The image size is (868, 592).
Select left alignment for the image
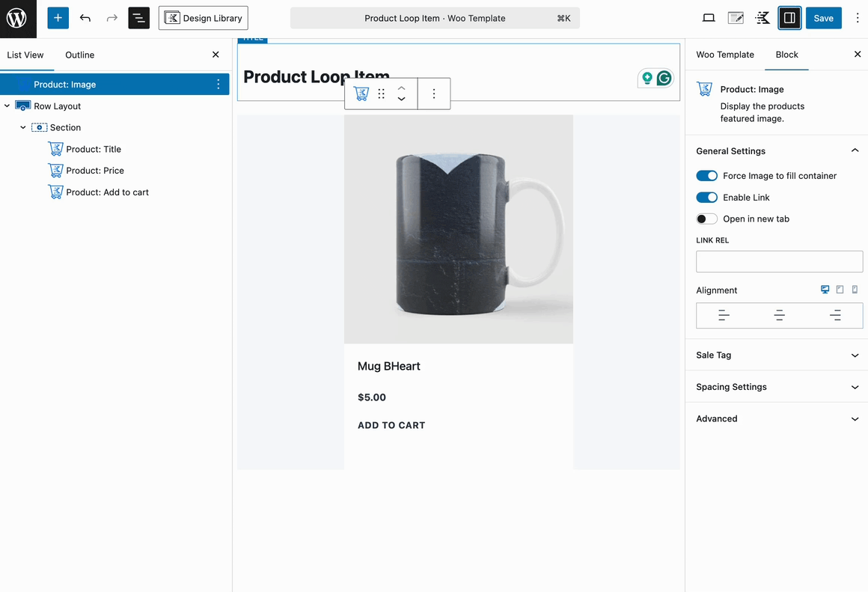pos(724,316)
